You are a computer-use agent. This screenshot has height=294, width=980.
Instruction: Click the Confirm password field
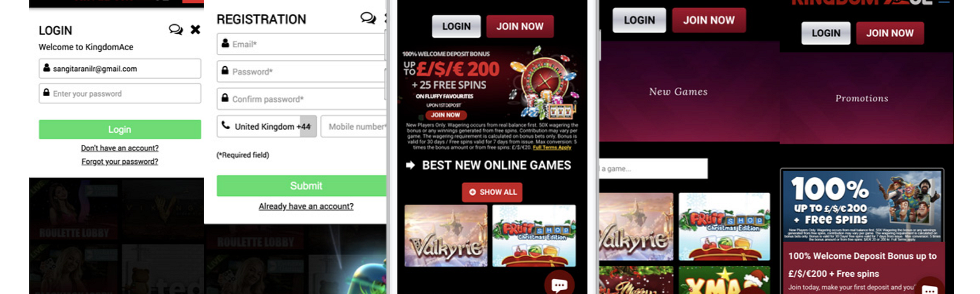tap(301, 99)
